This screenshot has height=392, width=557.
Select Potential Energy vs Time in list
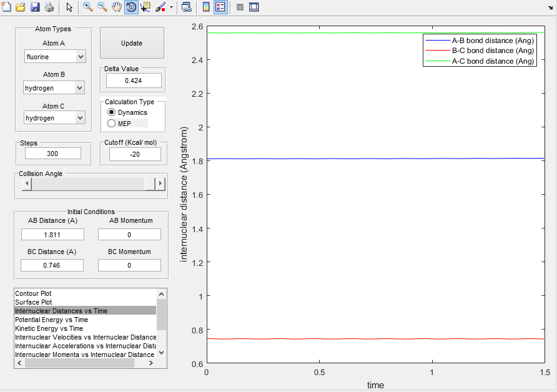coord(51,320)
